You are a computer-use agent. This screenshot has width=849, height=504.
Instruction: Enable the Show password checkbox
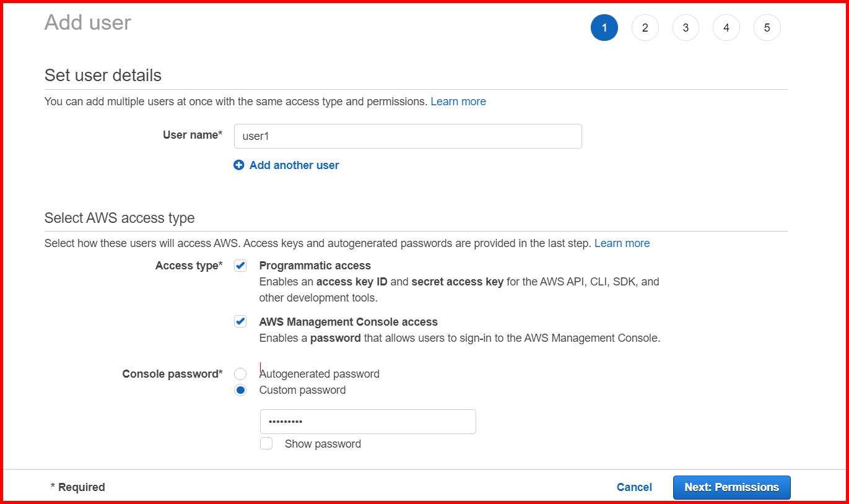point(266,443)
